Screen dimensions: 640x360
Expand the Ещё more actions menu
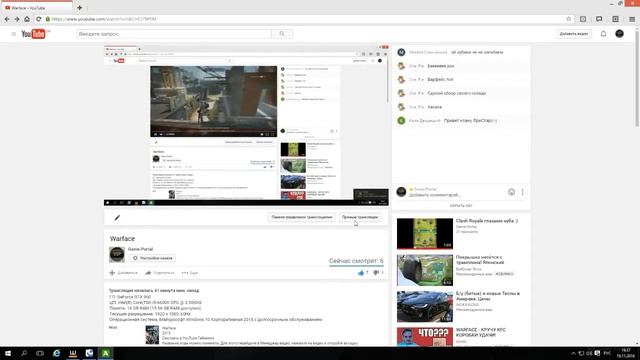point(190,273)
